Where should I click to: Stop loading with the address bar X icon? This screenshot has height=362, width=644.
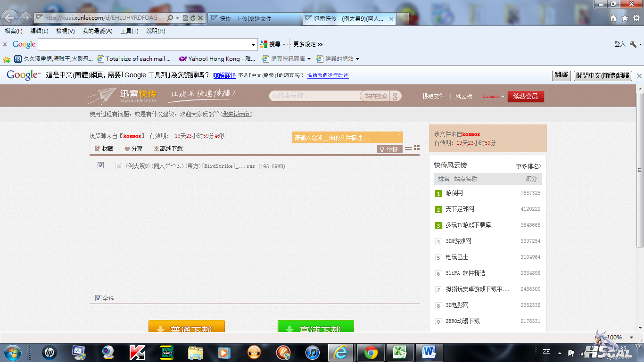(200, 18)
